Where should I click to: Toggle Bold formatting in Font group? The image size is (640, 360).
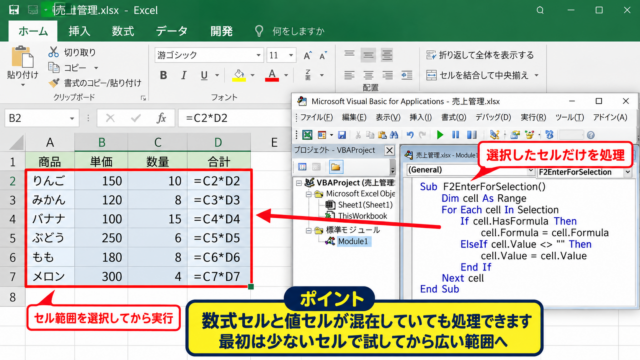(x=163, y=75)
